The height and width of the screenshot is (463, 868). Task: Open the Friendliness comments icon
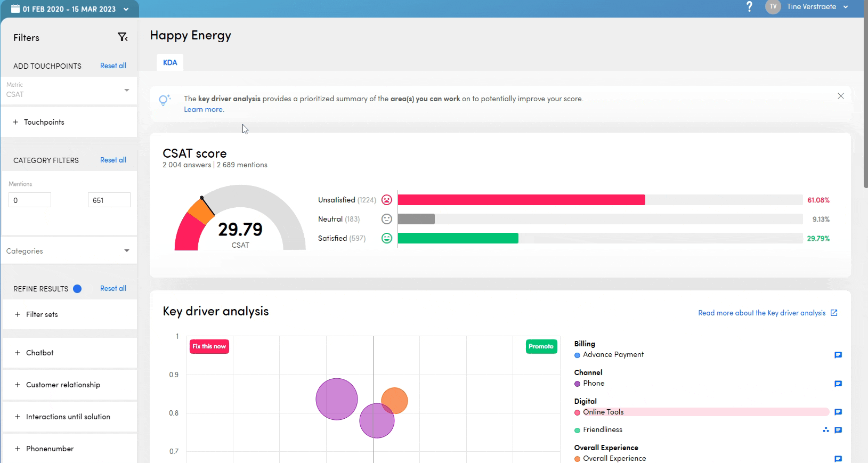point(838,430)
